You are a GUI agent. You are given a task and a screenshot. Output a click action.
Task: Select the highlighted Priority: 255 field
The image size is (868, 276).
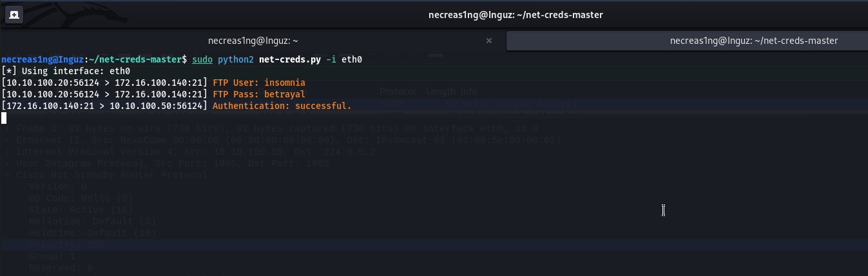66,245
